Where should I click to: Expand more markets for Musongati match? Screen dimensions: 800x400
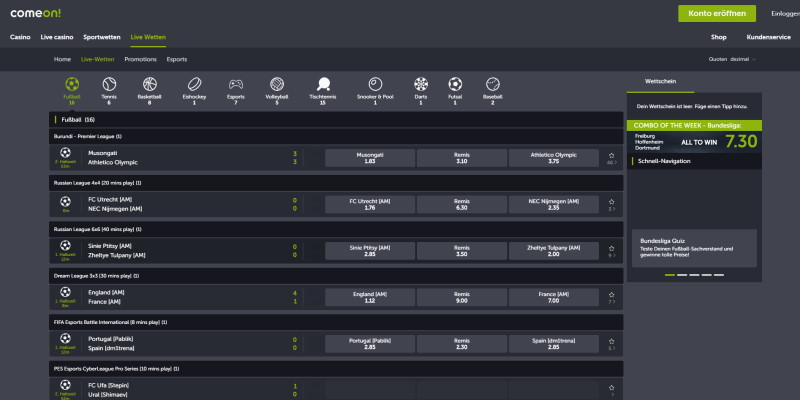coord(612,163)
